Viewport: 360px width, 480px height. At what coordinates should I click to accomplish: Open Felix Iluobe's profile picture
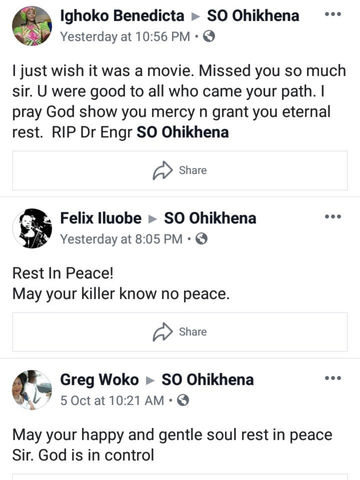[32, 228]
